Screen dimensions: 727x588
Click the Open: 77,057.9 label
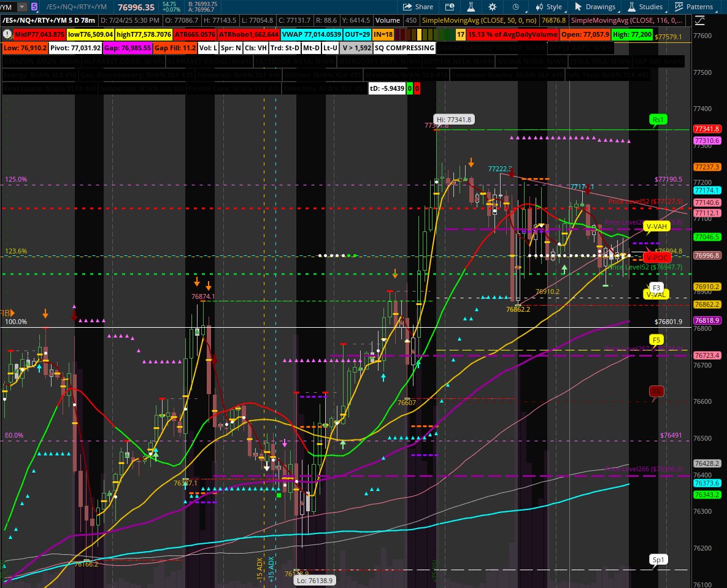pyautogui.click(x=585, y=34)
